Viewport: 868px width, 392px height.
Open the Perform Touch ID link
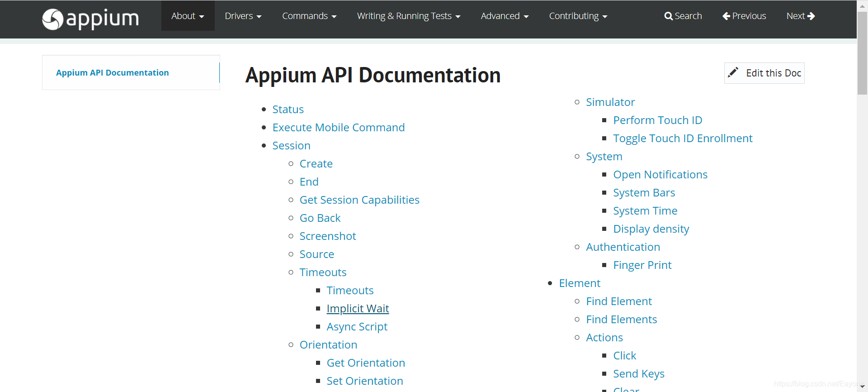coord(658,120)
